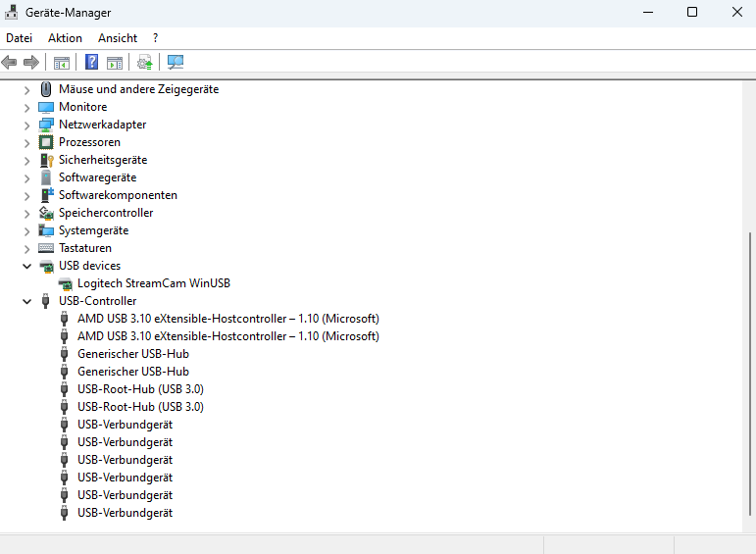The height and width of the screenshot is (554, 756).
Task: Click the icon beside Logitech StreamCam WinUSB
Action: point(65,284)
